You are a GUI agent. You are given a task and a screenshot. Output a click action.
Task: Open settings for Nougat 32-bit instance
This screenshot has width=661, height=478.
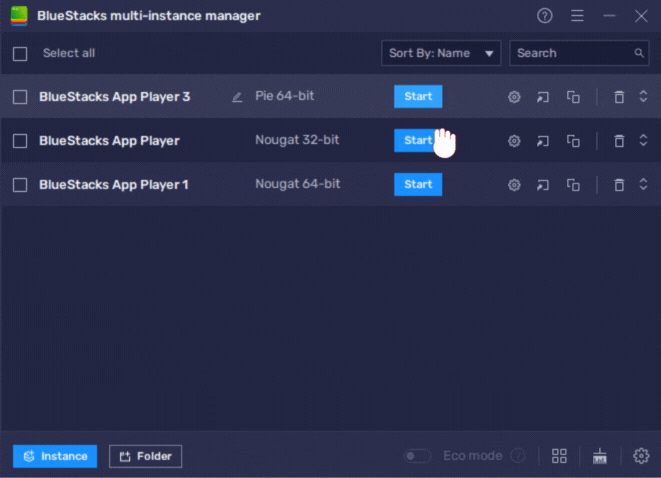(x=514, y=141)
